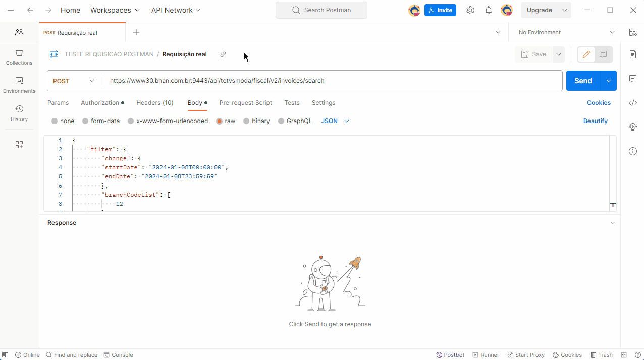This screenshot has width=644, height=360.
Task: Switch to the Authorization tab
Action: (102, 103)
